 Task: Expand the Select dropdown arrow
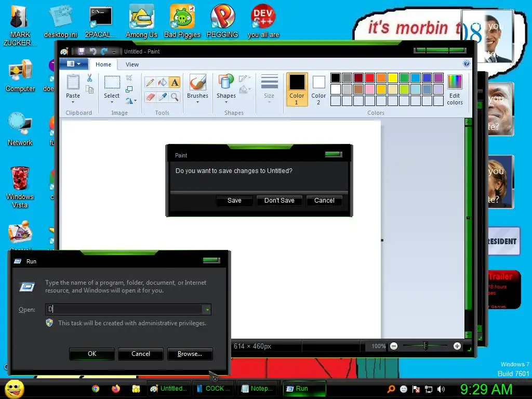[112, 102]
